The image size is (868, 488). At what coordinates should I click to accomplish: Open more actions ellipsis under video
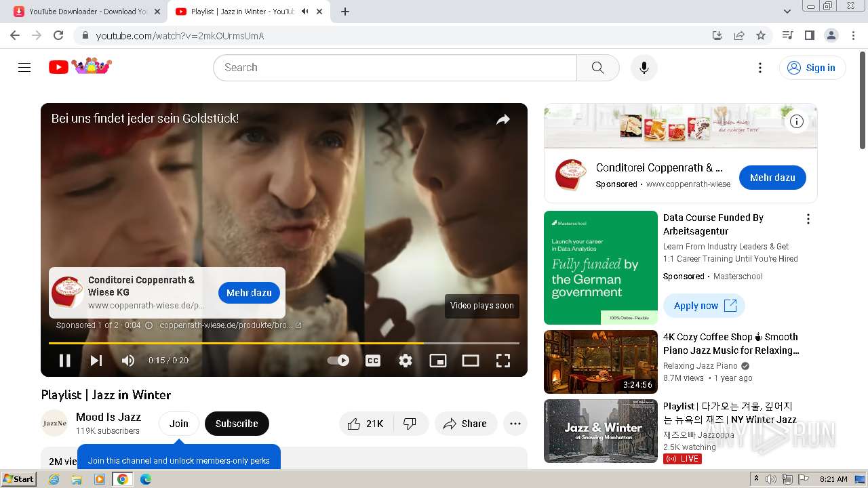click(515, 424)
